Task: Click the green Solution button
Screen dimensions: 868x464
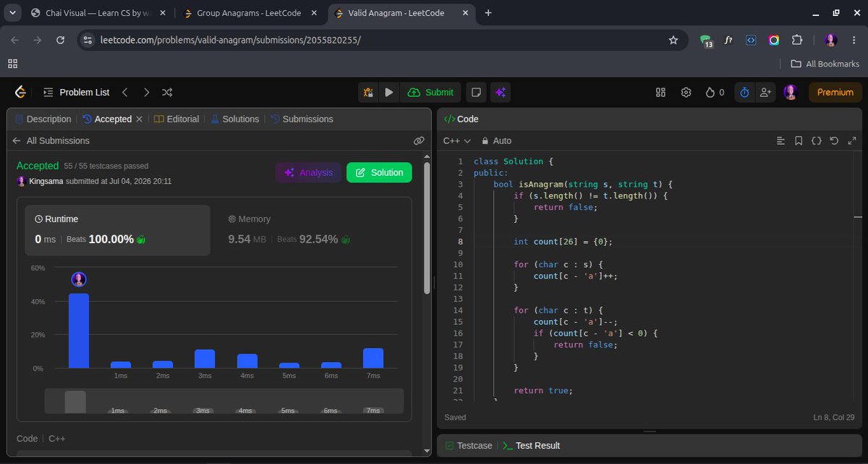Action: (379, 172)
